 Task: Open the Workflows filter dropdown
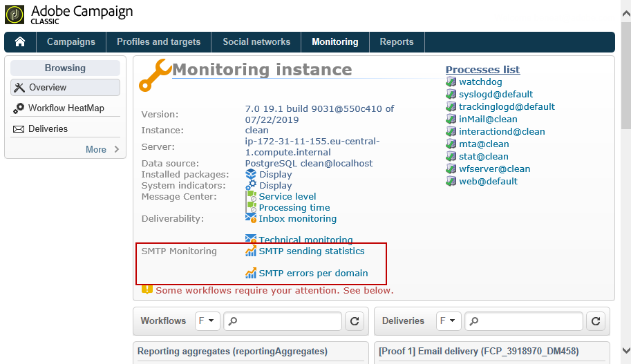[207, 321]
